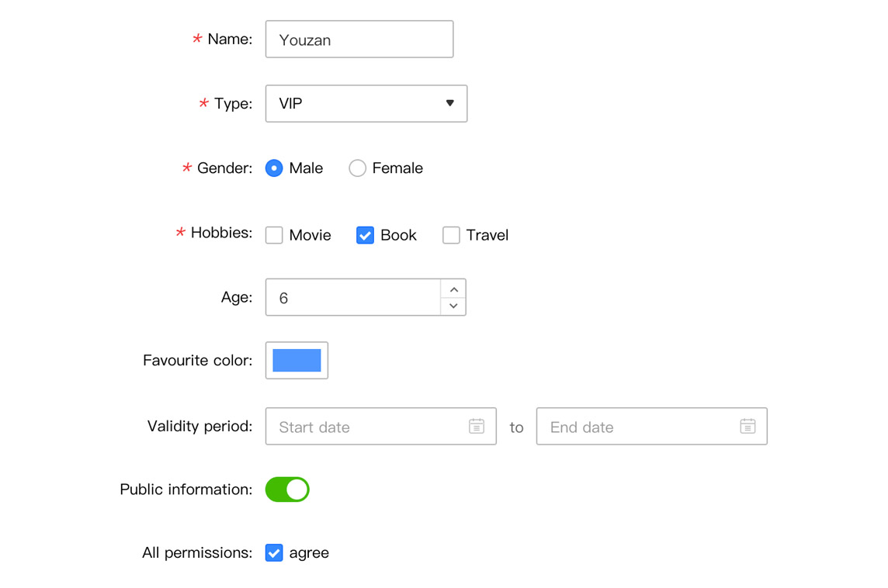Check the Movie hobby checkbox

pos(274,235)
